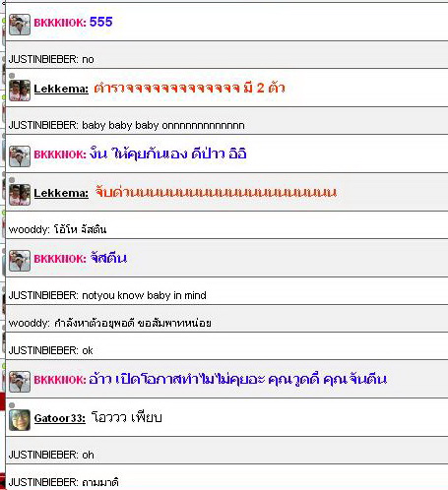Click BKKHOK's avatar beside the จัสตีน message

(x=20, y=261)
